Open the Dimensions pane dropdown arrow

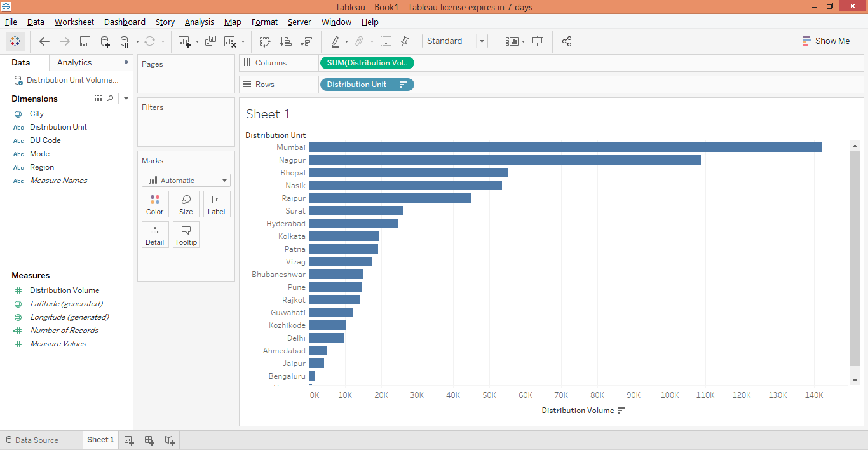coord(126,99)
